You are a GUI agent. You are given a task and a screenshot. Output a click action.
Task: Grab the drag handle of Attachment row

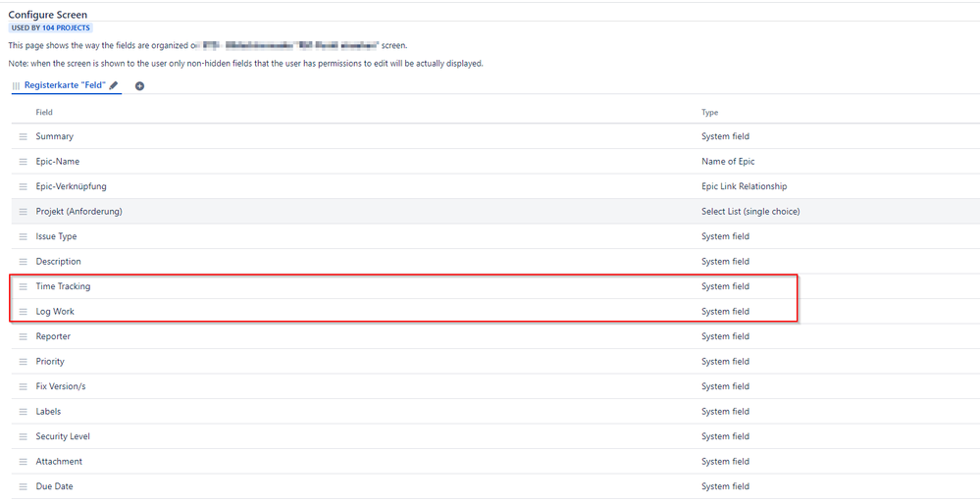(24, 462)
